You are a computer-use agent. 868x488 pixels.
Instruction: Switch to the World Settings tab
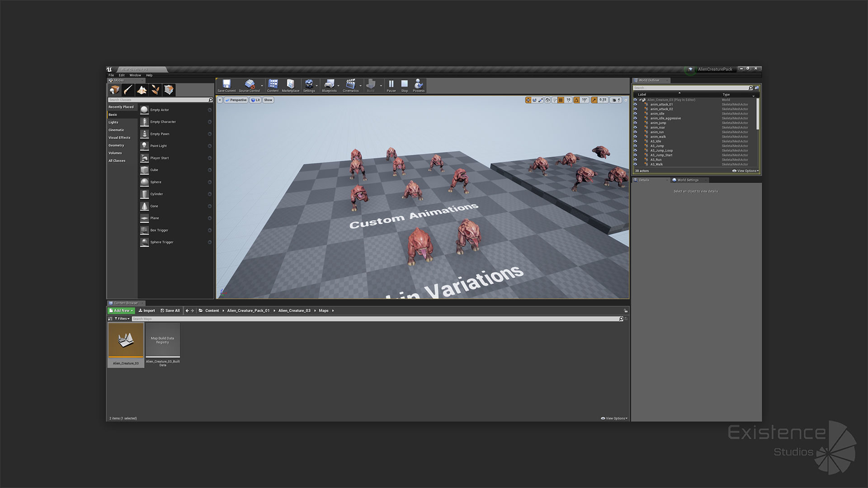pyautogui.click(x=687, y=180)
